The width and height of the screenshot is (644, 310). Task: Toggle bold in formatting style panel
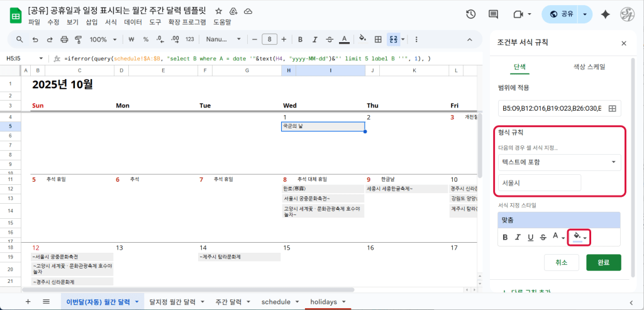504,237
